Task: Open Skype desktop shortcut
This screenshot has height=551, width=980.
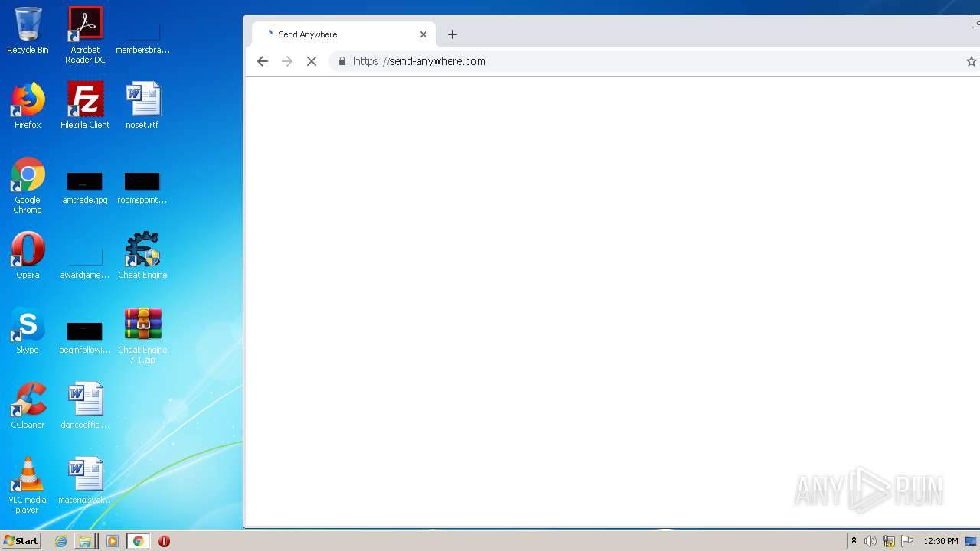Action: (28, 331)
